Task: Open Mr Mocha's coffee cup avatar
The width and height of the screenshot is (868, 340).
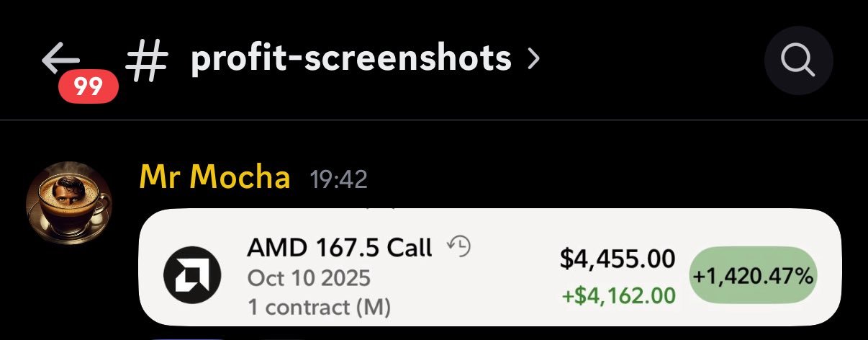Action: 69,205
